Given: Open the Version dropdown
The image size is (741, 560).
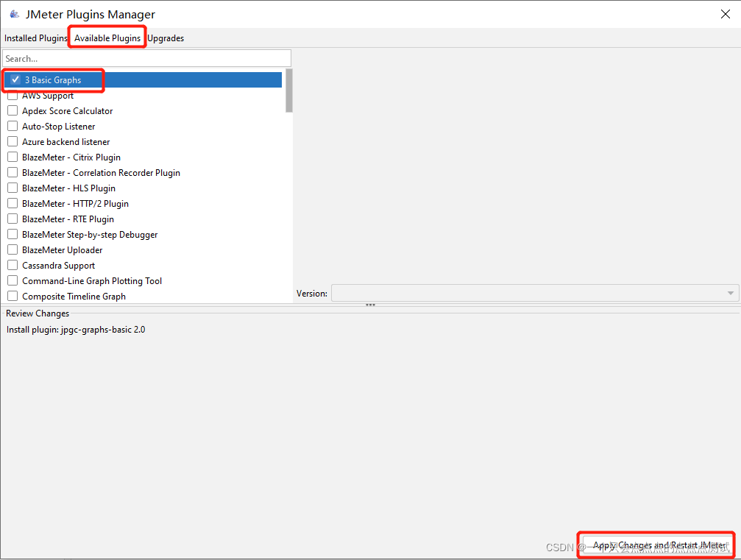Looking at the screenshot, I should [534, 293].
